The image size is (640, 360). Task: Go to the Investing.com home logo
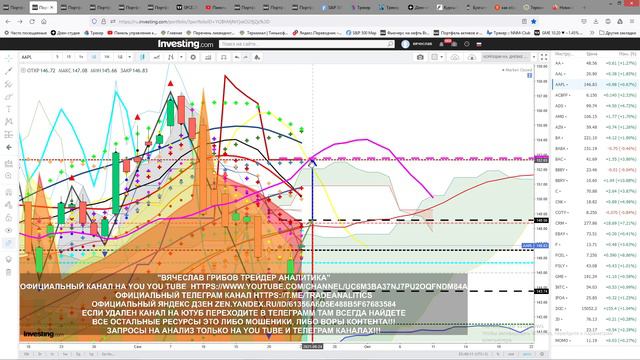coord(185,44)
